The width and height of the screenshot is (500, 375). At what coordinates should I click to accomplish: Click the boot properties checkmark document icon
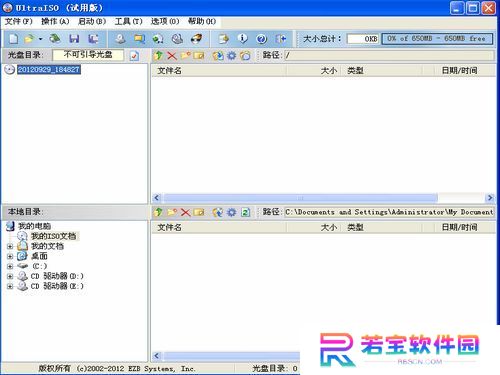[x=134, y=55]
